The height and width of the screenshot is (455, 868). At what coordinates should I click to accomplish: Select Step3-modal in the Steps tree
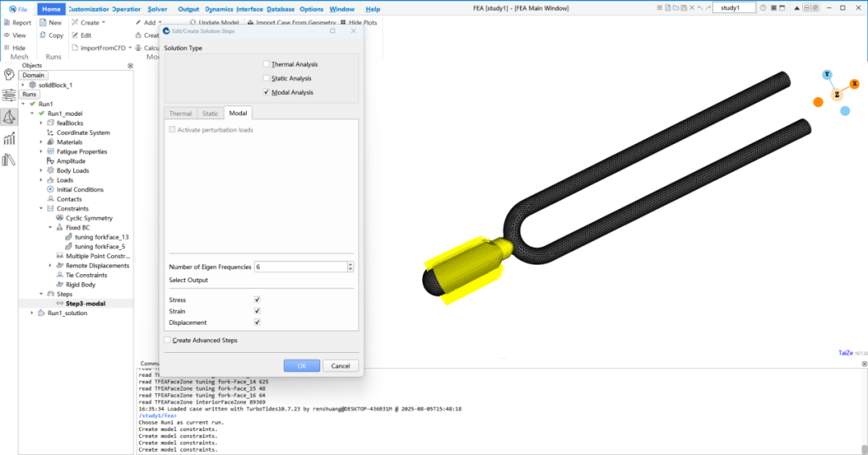click(85, 303)
